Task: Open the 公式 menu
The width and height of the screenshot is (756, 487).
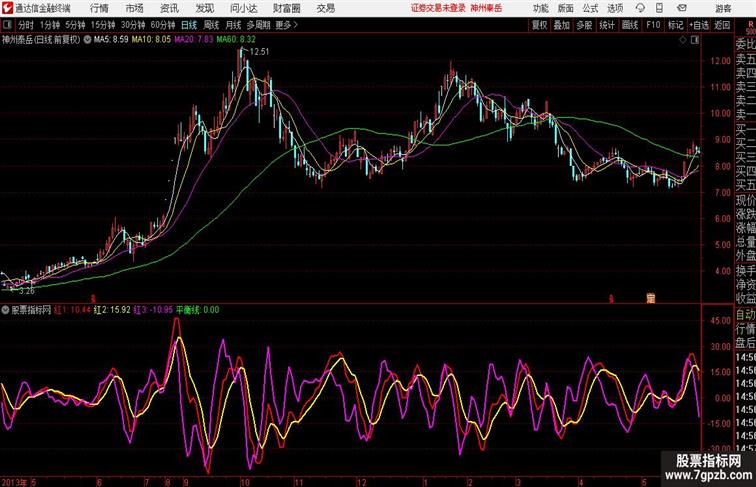Action: pyautogui.click(x=590, y=8)
